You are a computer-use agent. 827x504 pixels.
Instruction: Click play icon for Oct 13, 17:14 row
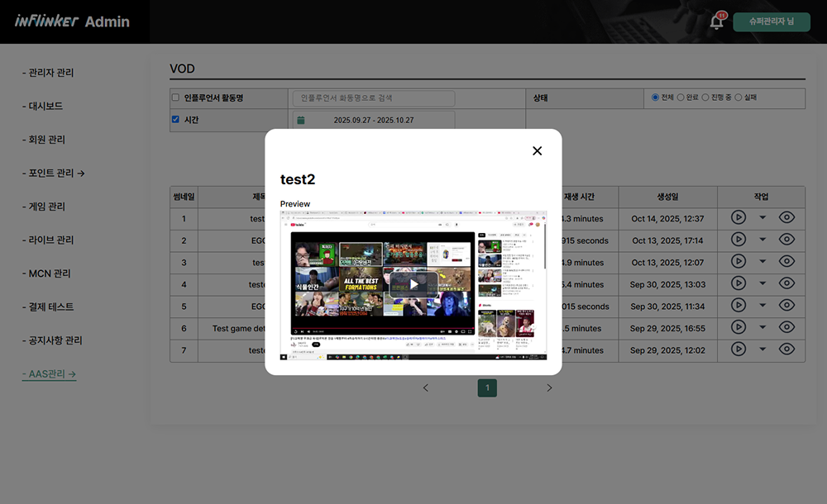739,240
